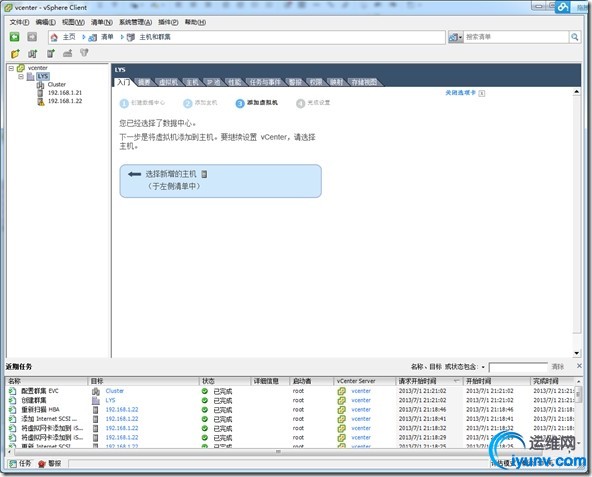Collapse the vcenter tree node
592x477 pixels.
11,68
